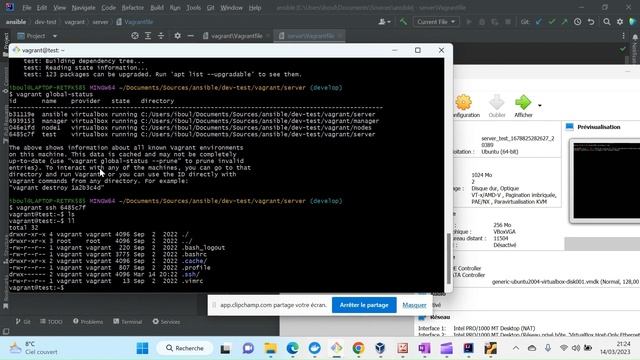Viewport: 640px width, 360px height.
Task: Click the Git push arrow icon
Action: coord(564,22)
